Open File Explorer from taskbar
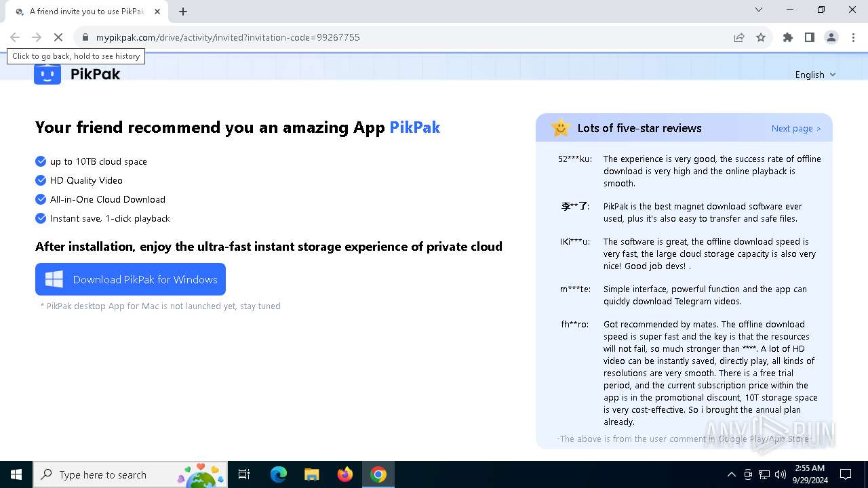868x488 pixels. pos(311,474)
